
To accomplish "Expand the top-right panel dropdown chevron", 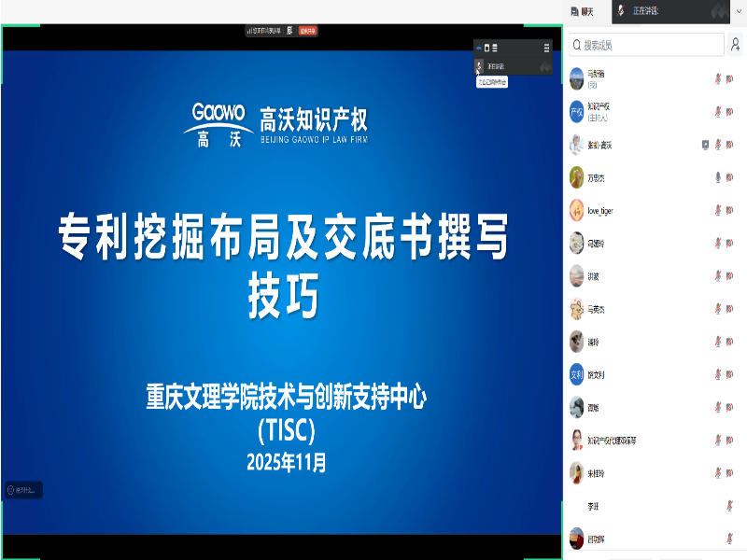I will 739,11.
